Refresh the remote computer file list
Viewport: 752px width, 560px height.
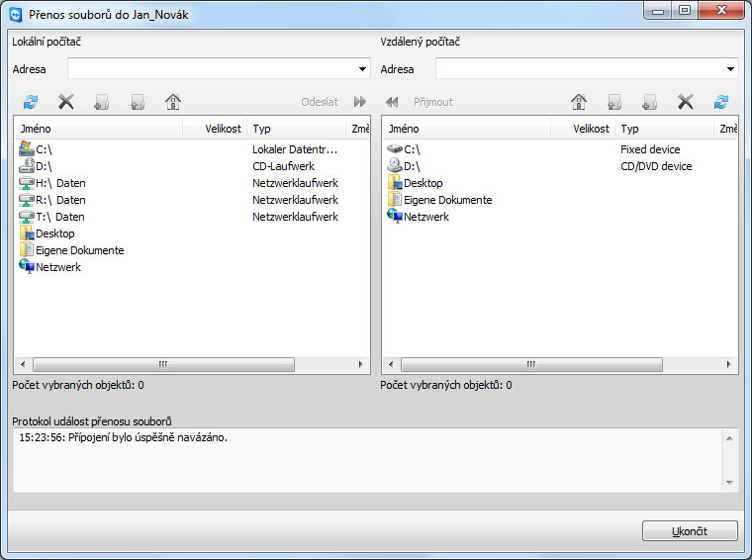tap(721, 102)
